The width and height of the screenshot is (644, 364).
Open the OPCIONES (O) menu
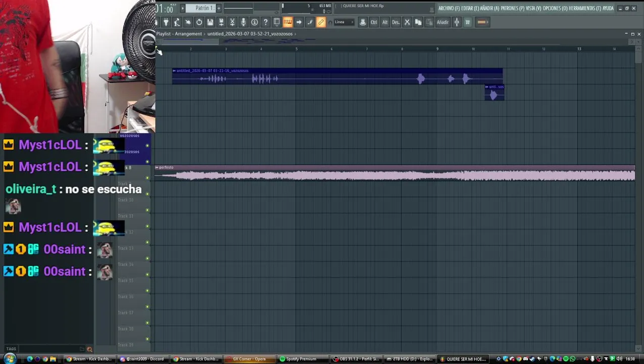tap(555, 8)
